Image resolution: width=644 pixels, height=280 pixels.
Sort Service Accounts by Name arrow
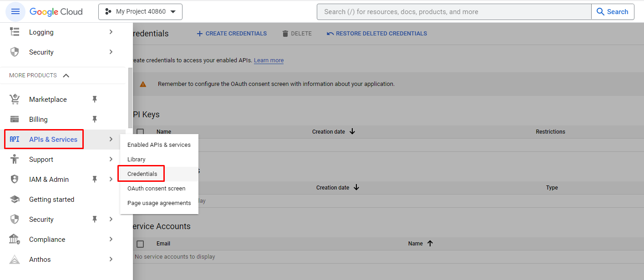430,243
